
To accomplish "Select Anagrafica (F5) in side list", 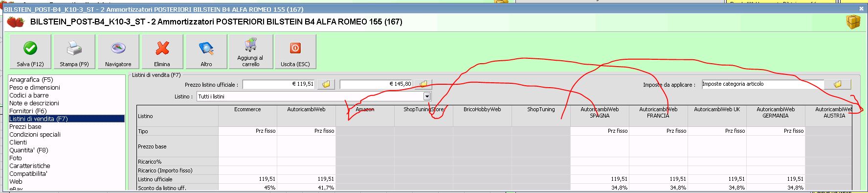I will pos(31,79).
